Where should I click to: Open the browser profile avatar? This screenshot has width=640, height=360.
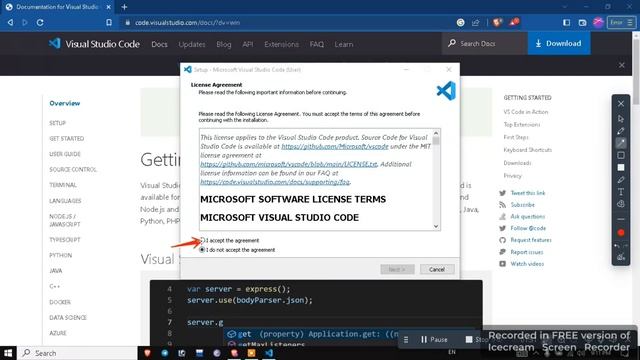click(598, 22)
